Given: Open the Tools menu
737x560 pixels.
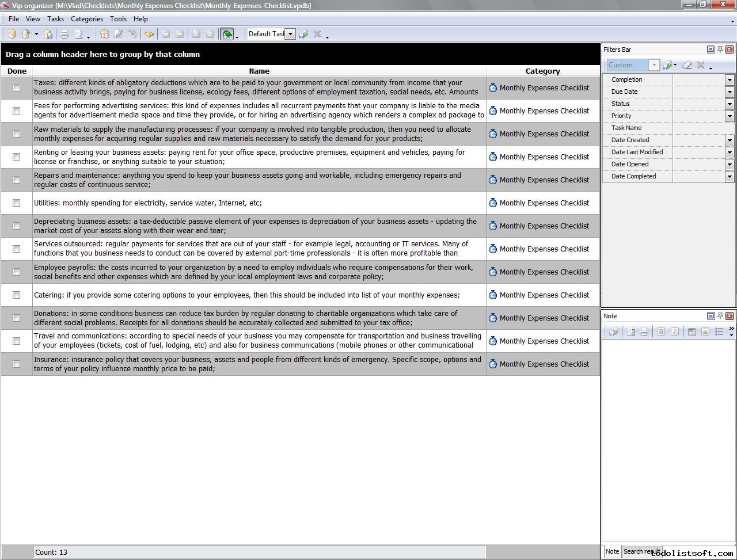Looking at the screenshot, I should pos(118,18).
